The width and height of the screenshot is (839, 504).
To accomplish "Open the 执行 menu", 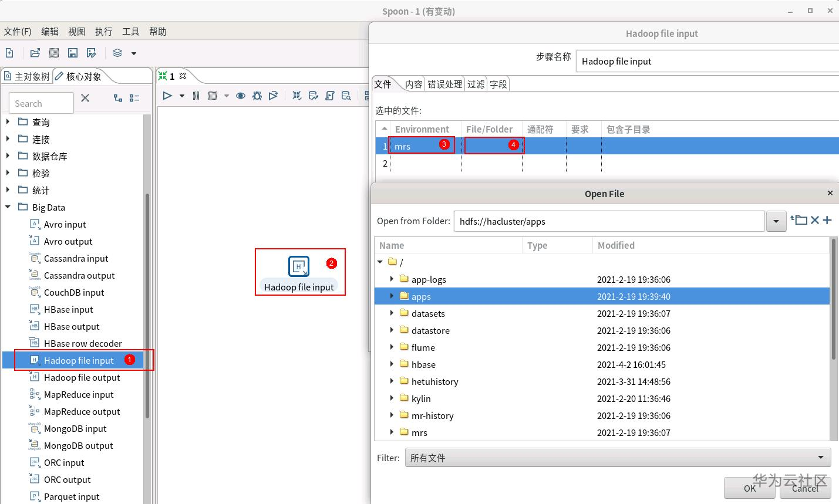I will 104,31.
